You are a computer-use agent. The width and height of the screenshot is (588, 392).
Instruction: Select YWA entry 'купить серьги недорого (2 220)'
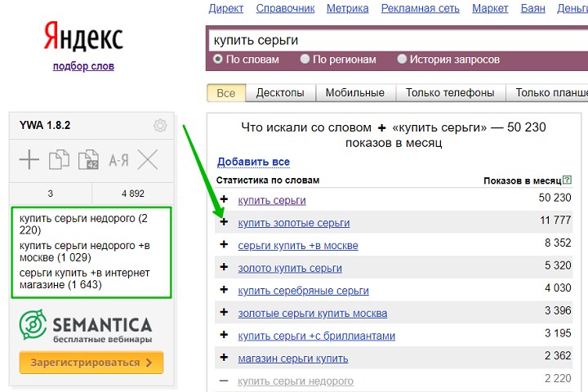point(83,224)
